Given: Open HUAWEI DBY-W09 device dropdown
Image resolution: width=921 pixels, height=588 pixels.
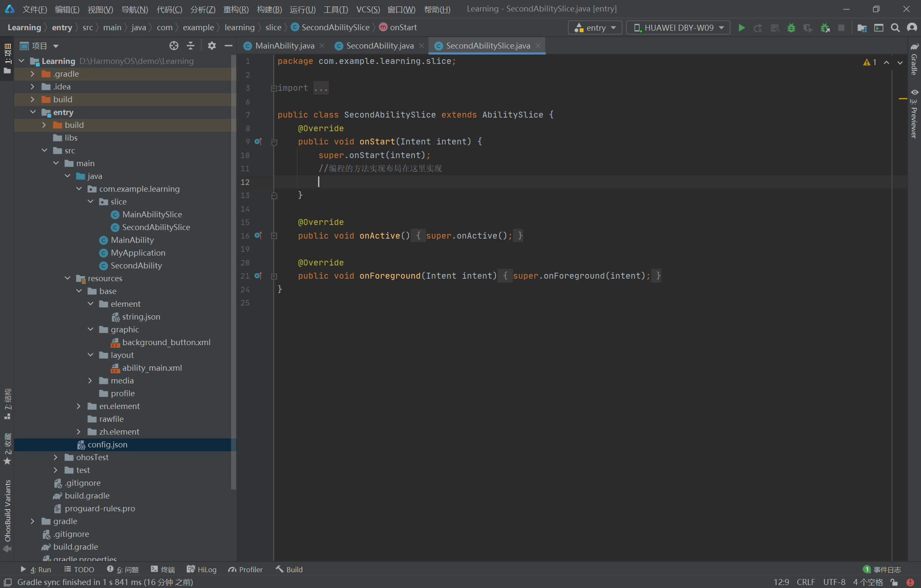Looking at the screenshot, I should coord(678,28).
